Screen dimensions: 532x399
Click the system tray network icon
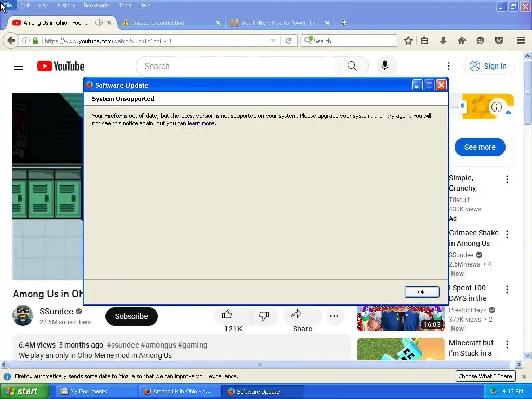click(x=493, y=391)
